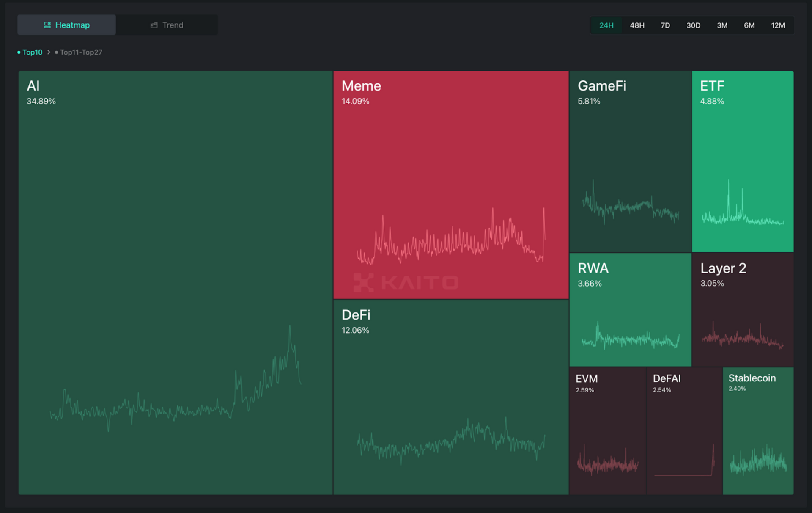The width and height of the screenshot is (812, 513).
Task: Click the 14.09% Meme percentage
Action: click(355, 101)
